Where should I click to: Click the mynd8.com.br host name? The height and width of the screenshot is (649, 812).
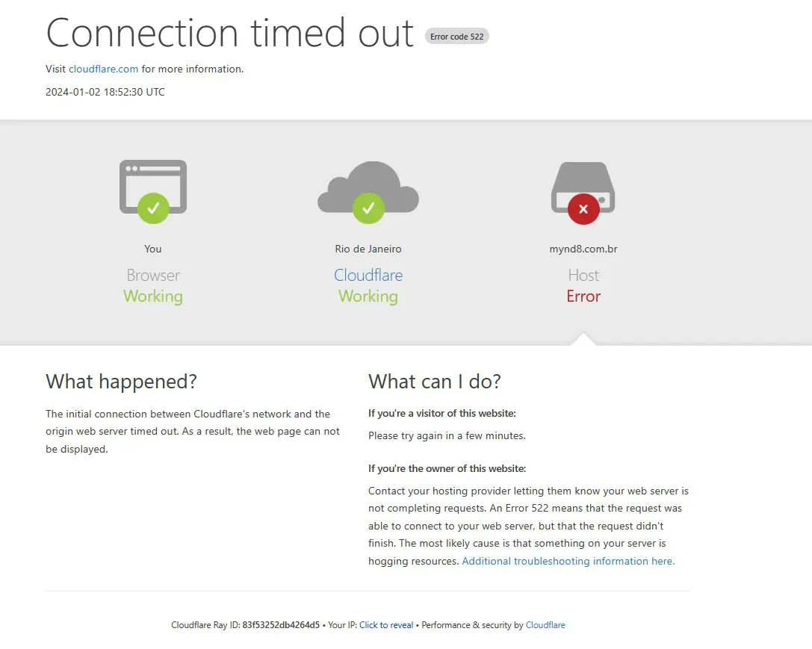[583, 249]
